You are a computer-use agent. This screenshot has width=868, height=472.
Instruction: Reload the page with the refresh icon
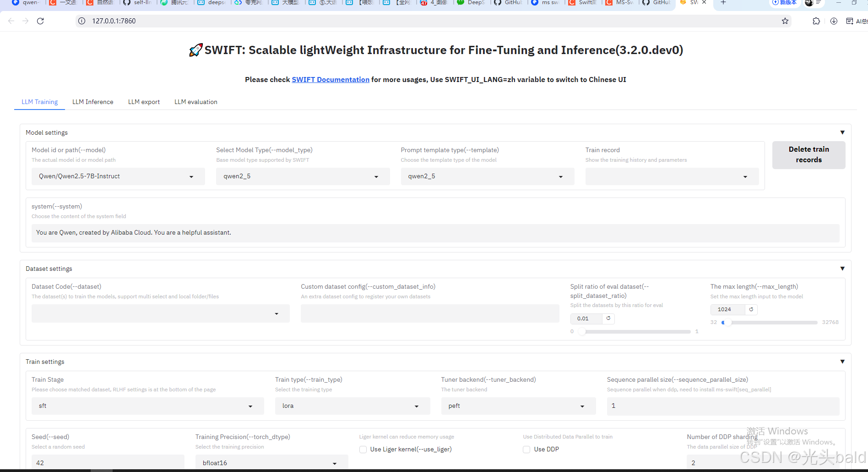coord(40,21)
